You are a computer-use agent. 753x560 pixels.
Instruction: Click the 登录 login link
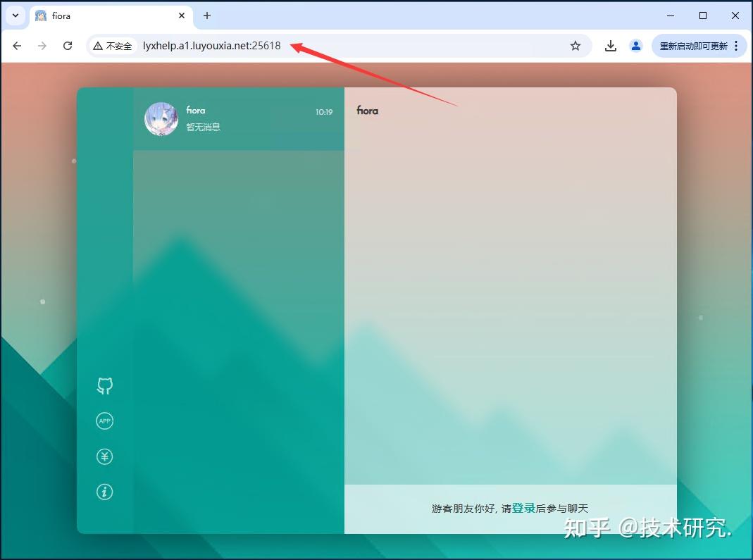(523, 508)
